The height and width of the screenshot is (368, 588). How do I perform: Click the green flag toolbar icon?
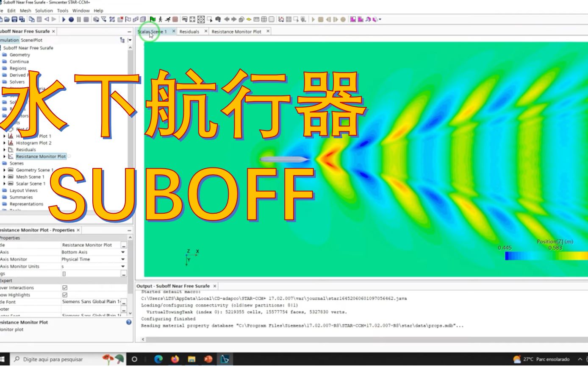[x=152, y=19]
